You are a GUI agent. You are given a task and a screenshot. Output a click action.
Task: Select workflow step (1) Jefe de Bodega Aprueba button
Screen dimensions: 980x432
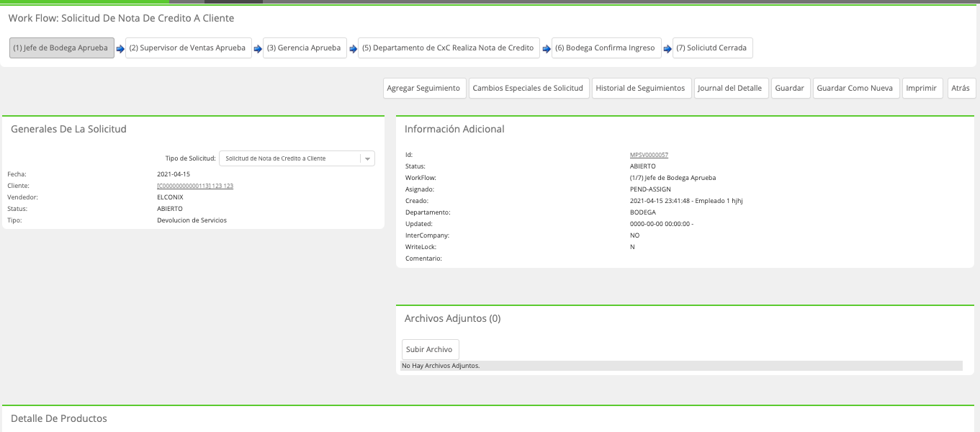62,48
